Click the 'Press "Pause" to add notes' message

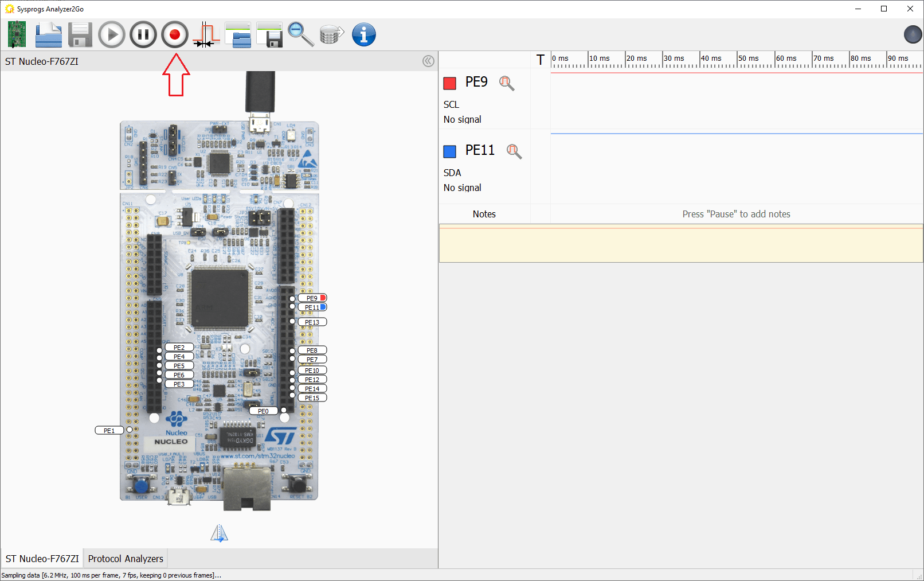(x=736, y=214)
